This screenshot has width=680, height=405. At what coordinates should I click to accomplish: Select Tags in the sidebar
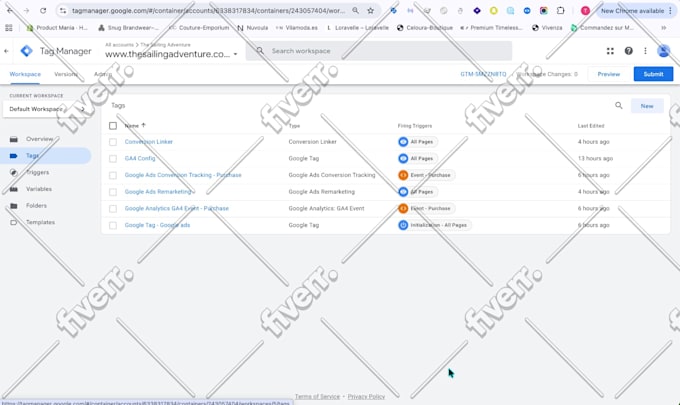click(x=46, y=156)
